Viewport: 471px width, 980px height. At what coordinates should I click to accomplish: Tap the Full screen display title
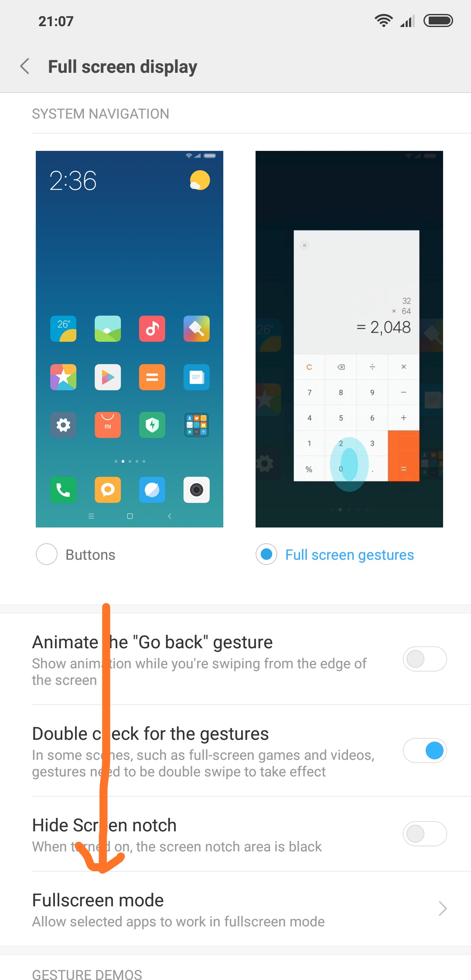pos(123,67)
